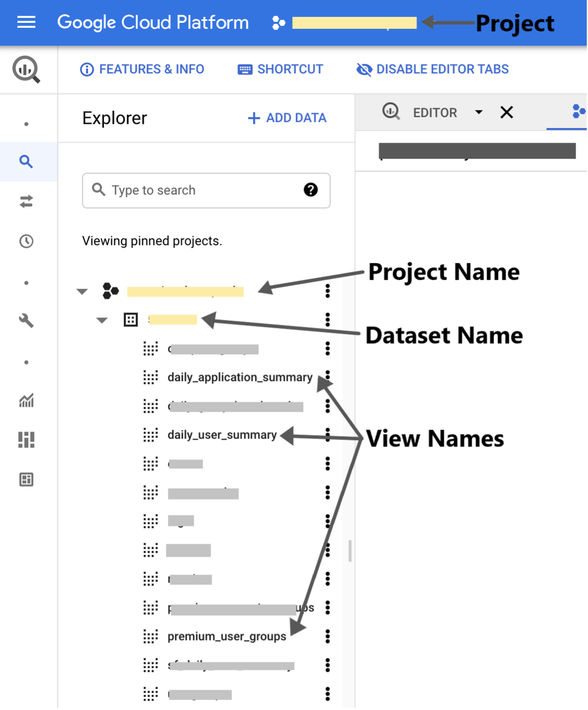Open Data transfers icon in sidebar

pyautogui.click(x=26, y=201)
